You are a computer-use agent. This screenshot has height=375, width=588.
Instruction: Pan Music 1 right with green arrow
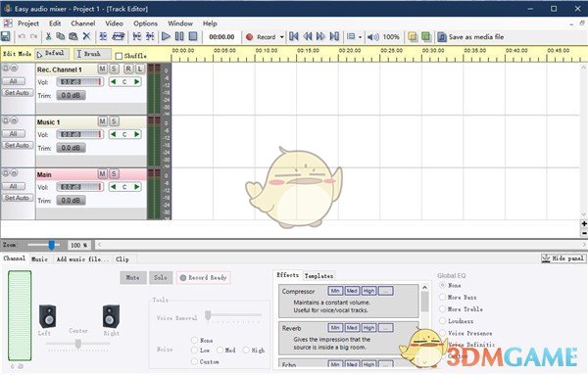click(x=137, y=134)
